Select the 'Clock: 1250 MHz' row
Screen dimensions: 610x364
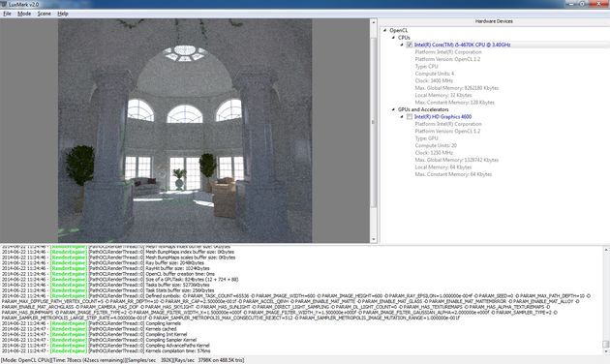coord(434,153)
